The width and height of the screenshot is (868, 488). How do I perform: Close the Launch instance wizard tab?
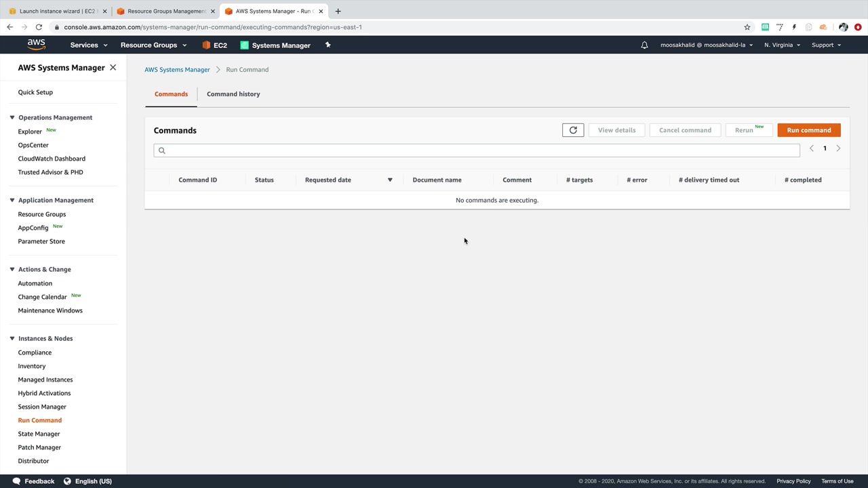click(104, 11)
